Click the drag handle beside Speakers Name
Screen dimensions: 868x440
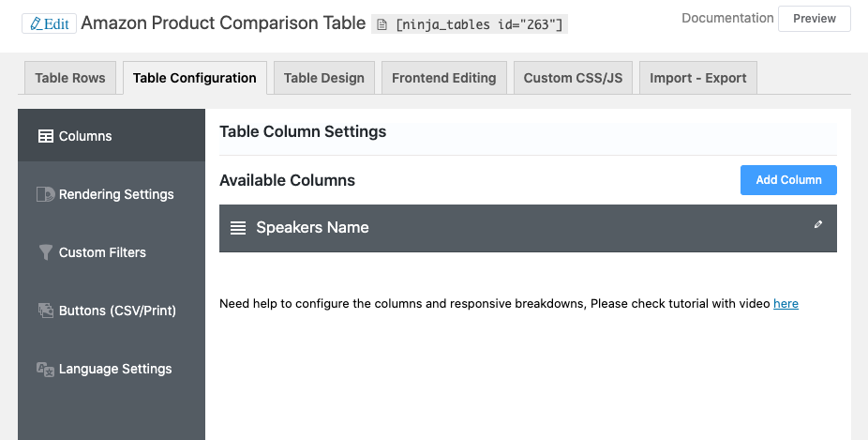click(238, 228)
